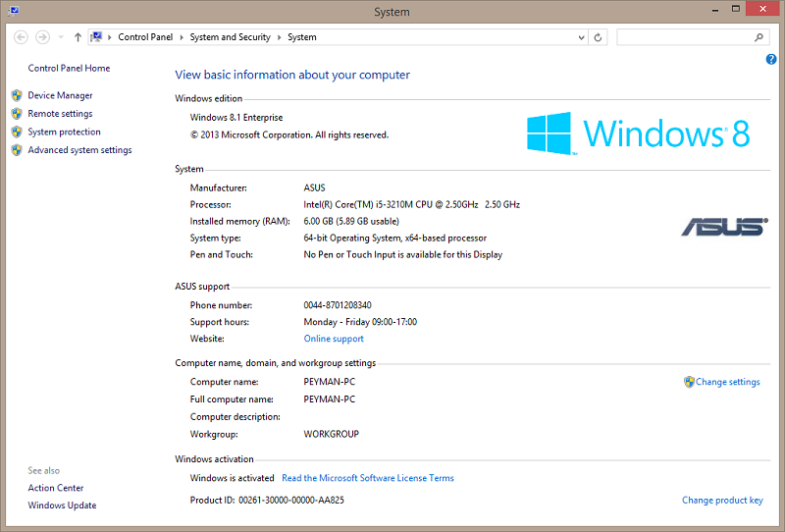Click the shield icon next to Change settings
The width and height of the screenshot is (785, 532).
(690, 382)
